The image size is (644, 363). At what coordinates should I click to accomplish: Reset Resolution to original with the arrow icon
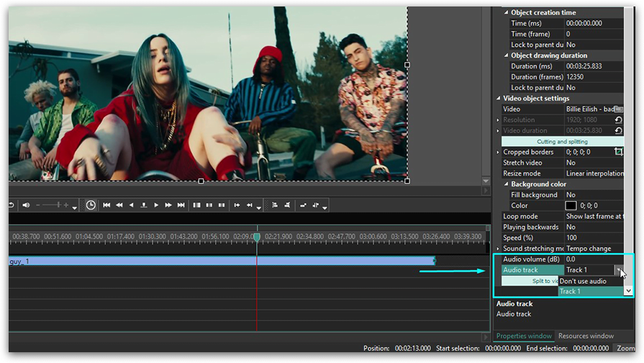tap(619, 120)
